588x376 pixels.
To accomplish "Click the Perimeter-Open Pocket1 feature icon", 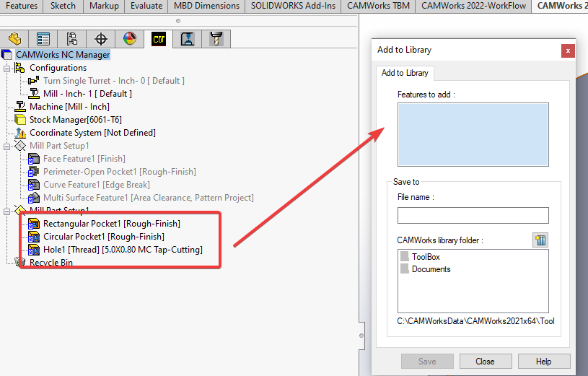I will pyautogui.click(x=34, y=172).
